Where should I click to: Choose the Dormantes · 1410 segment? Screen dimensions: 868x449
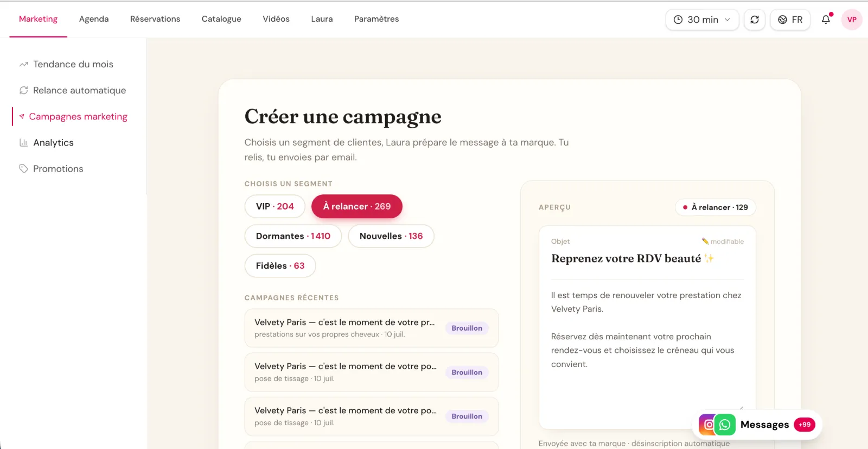[293, 236]
